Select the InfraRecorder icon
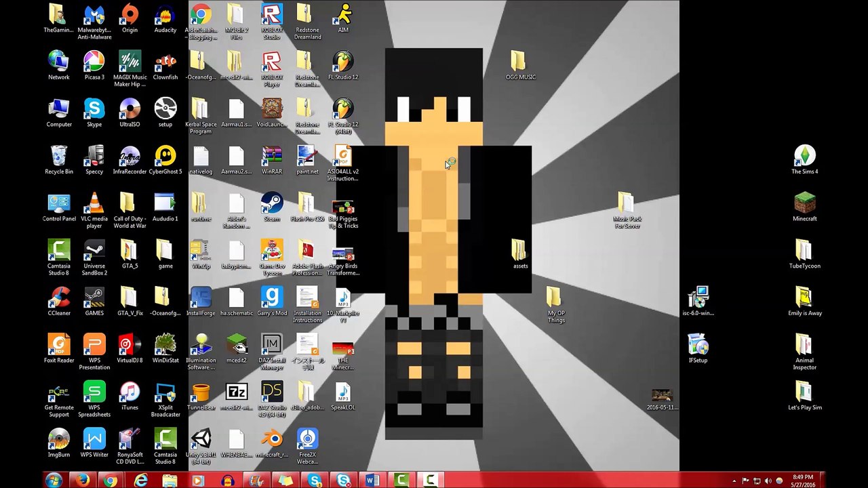Screen dimensions: 868x488 (x=130, y=160)
